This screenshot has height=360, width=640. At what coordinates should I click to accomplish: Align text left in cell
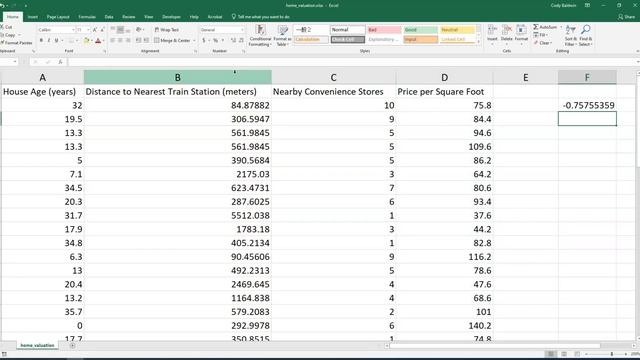113,40
